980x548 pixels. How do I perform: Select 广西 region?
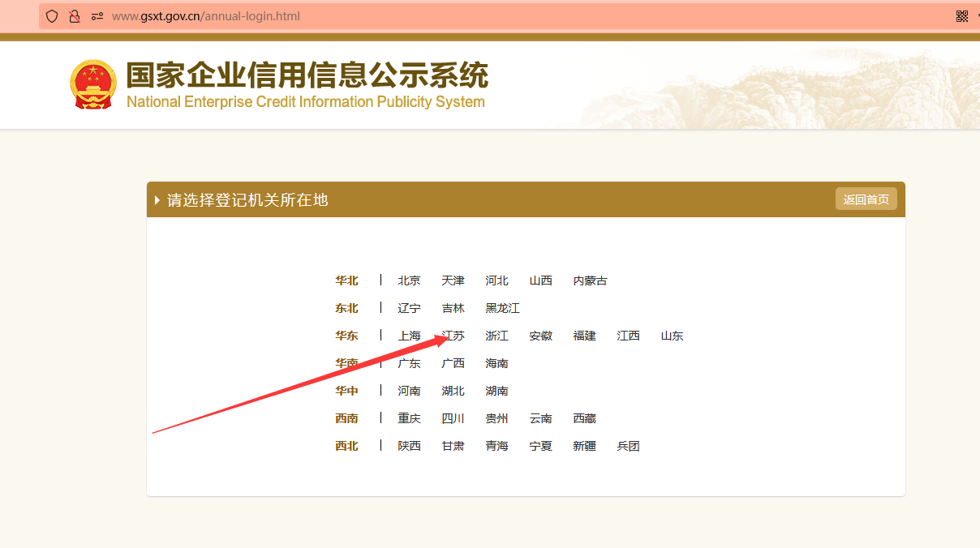[453, 363]
